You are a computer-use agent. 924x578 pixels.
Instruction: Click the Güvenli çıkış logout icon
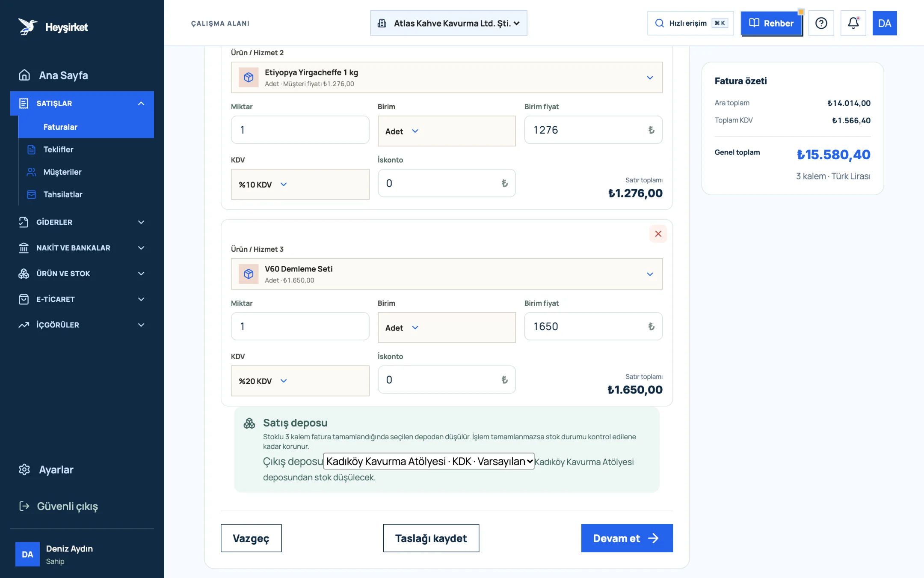pyautogui.click(x=24, y=506)
